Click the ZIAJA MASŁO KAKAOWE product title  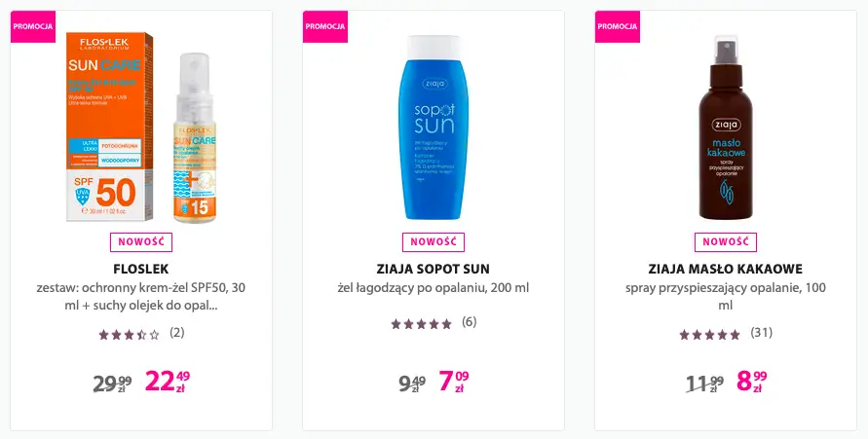pos(725,269)
